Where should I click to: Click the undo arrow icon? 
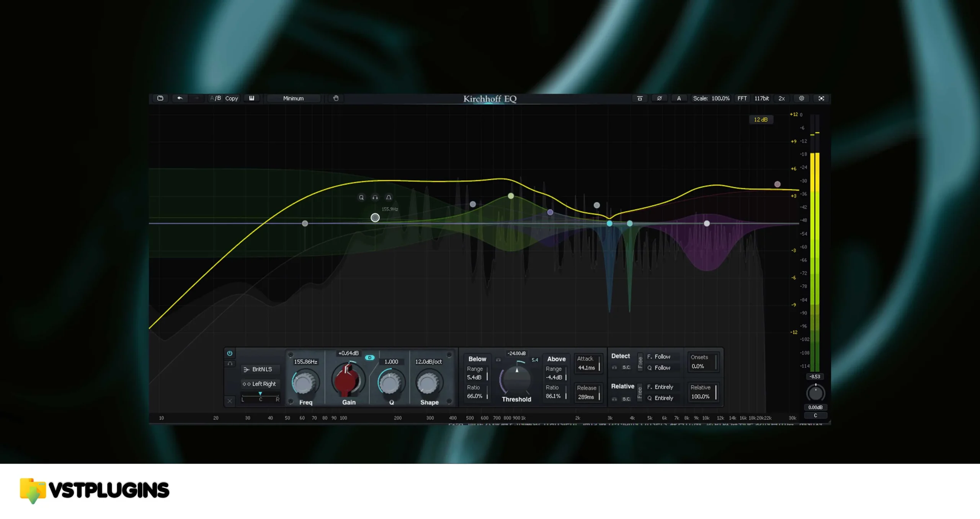[180, 98]
